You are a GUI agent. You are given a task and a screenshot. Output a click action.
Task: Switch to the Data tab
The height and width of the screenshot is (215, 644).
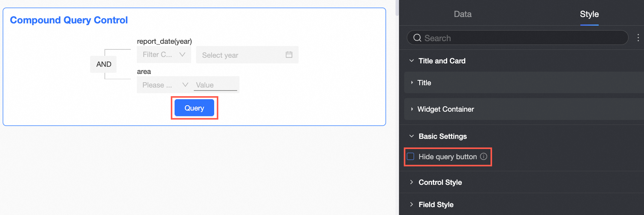[463, 14]
